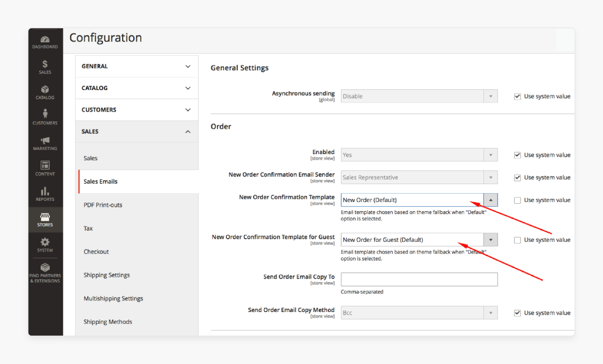Viewport: 603px width, 364px height.
Task: Click the Order section heading
Action: [x=221, y=126]
